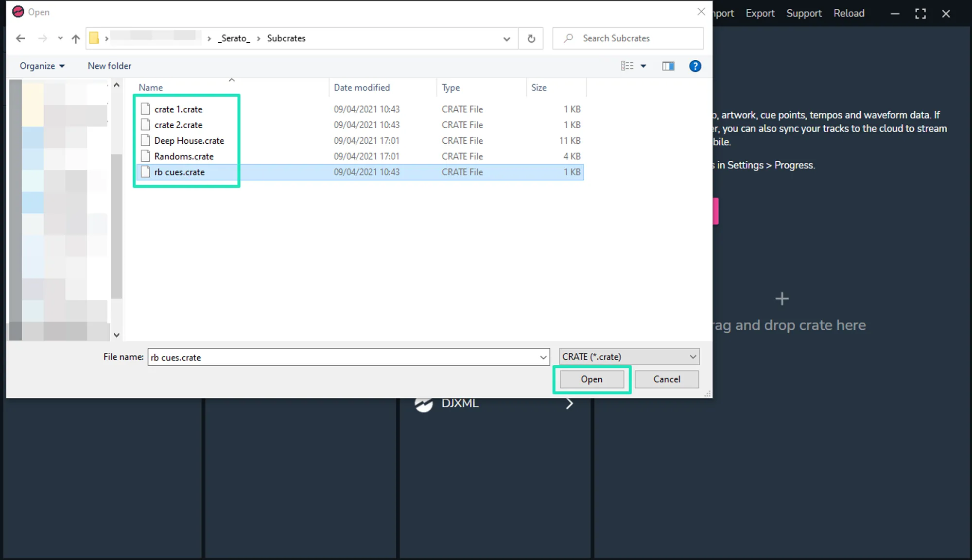
Task: Click the fullscreen icon in app header
Action: pos(920,14)
